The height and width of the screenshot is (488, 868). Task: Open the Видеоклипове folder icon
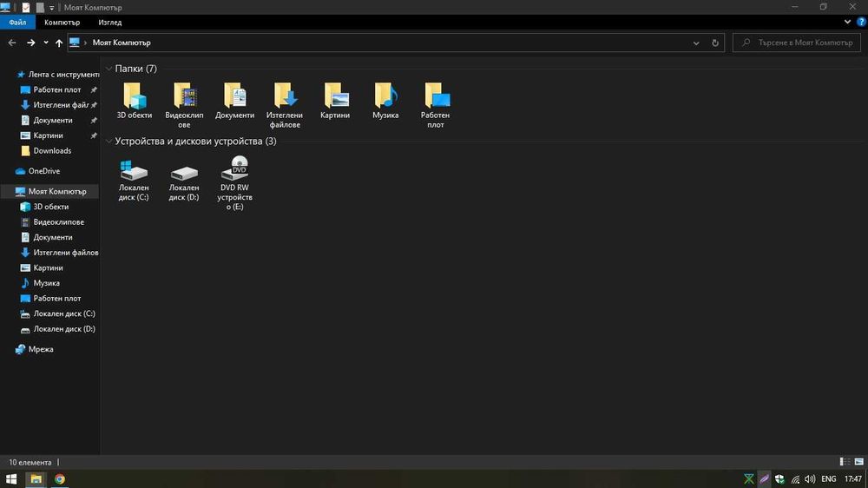coord(184,96)
